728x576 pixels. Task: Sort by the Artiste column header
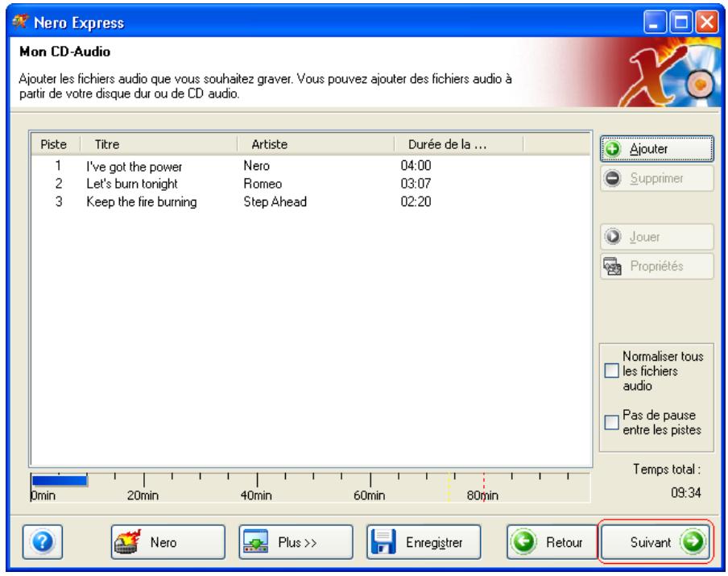316,144
